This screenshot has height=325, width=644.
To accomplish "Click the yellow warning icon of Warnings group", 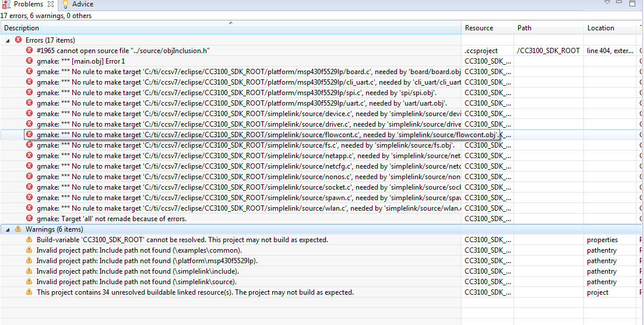I will (18, 229).
